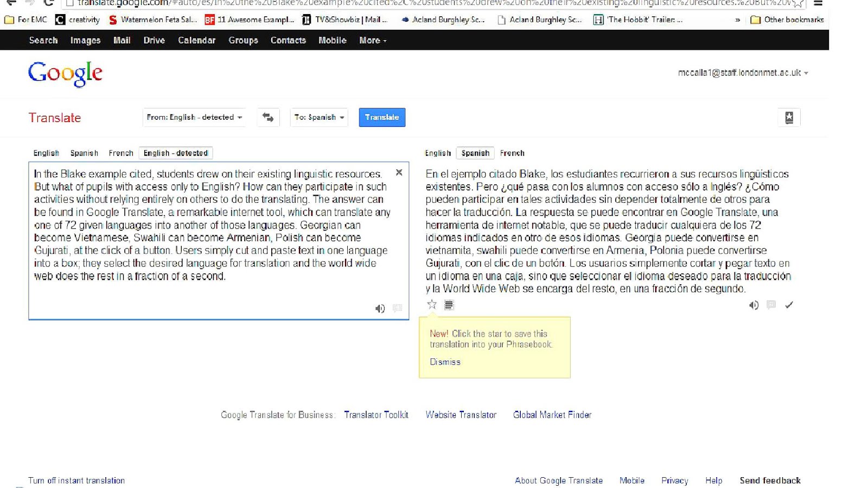
Task: Open the Help link
Action: coord(713,480)
